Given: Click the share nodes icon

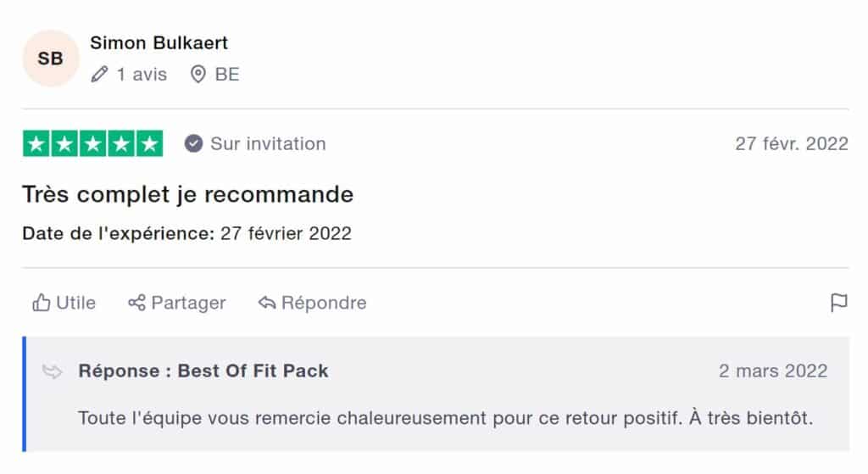Looking at the screenshot, I should [x=136, y=303].
